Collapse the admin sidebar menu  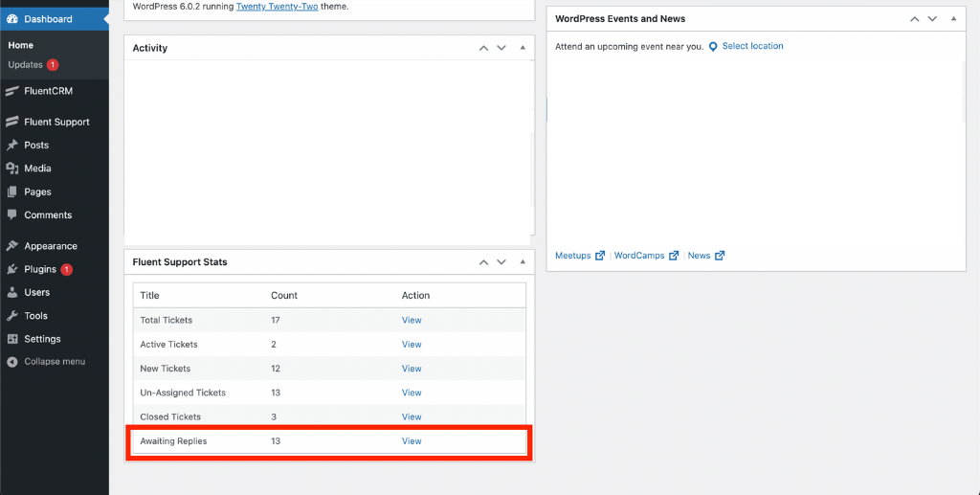coord(55,362)
